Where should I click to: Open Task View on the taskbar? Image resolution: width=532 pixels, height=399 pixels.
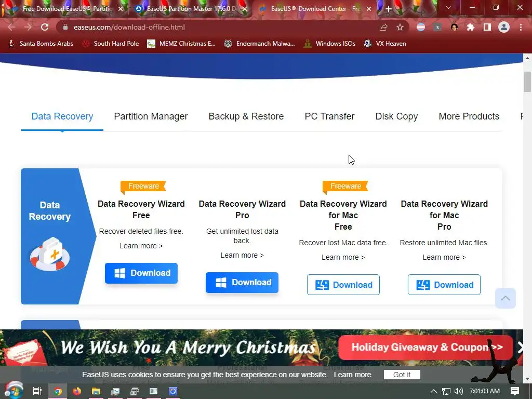[37, 391]
